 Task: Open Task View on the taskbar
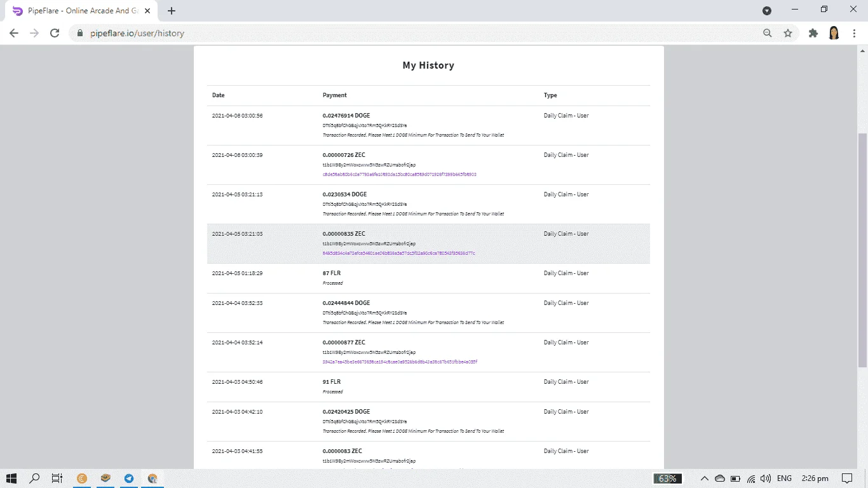pos(57,478)
